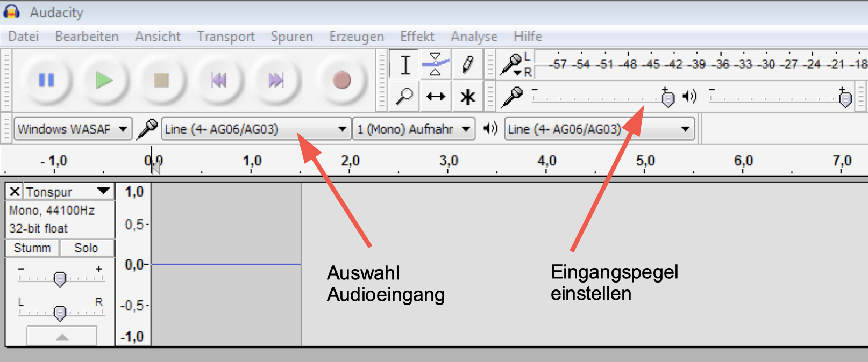Select the Zoom magnifier tool
Viewport: 868px width, 362px height.
point(405,97)
